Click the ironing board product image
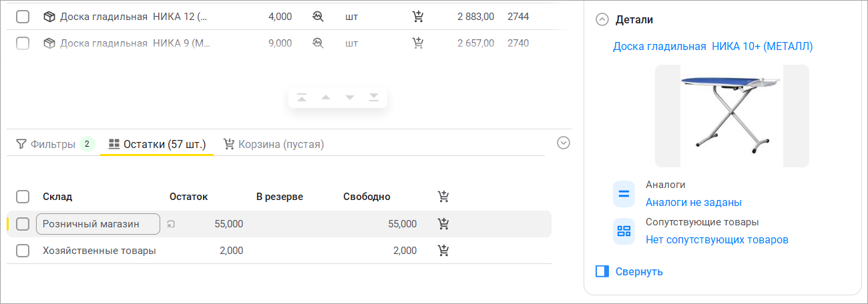This screenshot has width=868, height=304. pyautogui.click(x=731, y=115)
